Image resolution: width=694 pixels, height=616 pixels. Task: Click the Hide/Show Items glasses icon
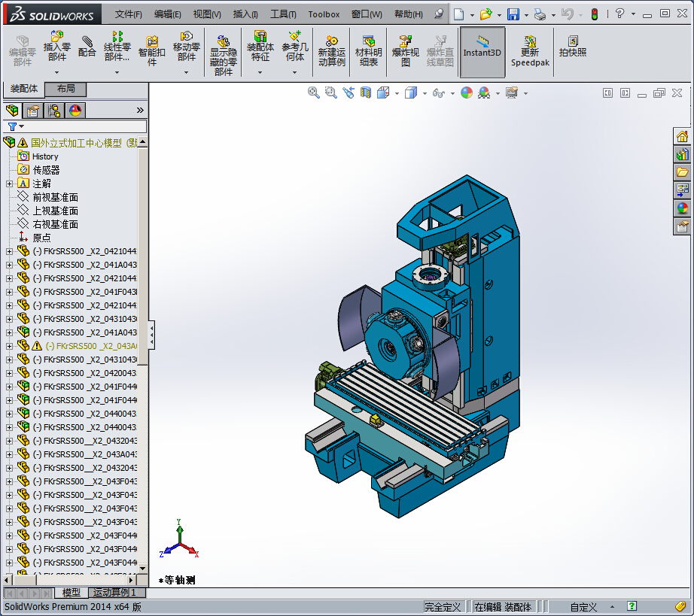(439, 93)
